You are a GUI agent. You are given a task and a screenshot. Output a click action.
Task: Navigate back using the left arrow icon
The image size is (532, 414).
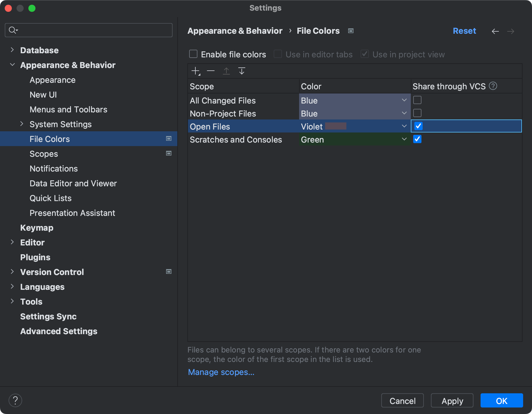(x=496, y=31)
